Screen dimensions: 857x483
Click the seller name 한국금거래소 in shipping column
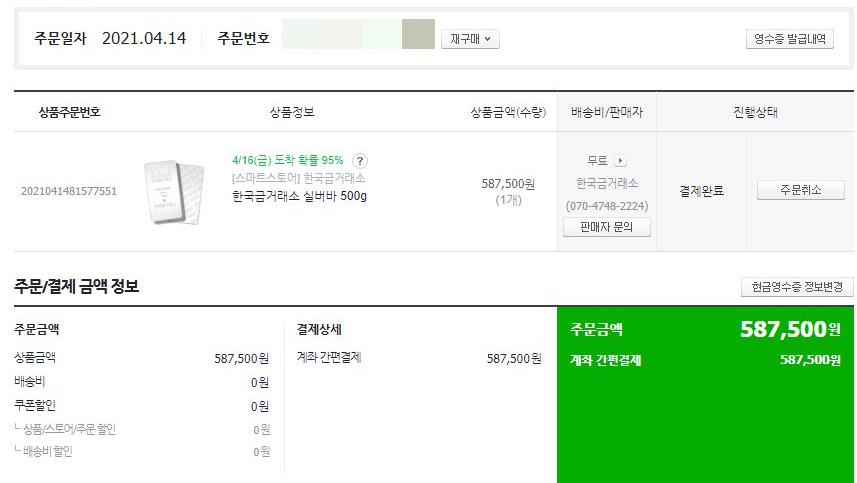(607, 183)
